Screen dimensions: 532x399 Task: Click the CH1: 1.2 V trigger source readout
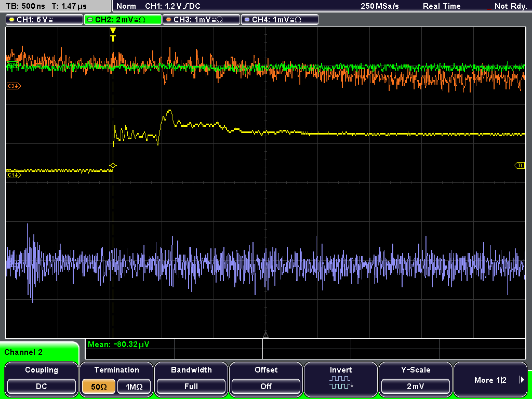(x=172, y=6)
